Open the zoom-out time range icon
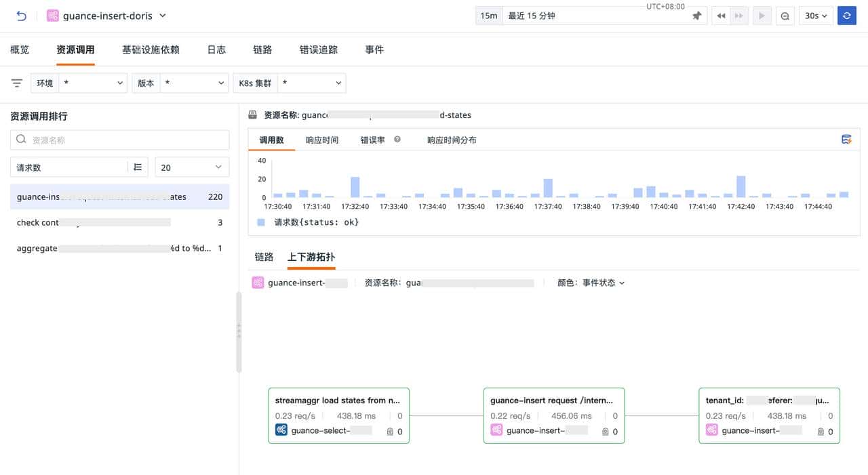The image size is (868, 475). tap(785, 15)
